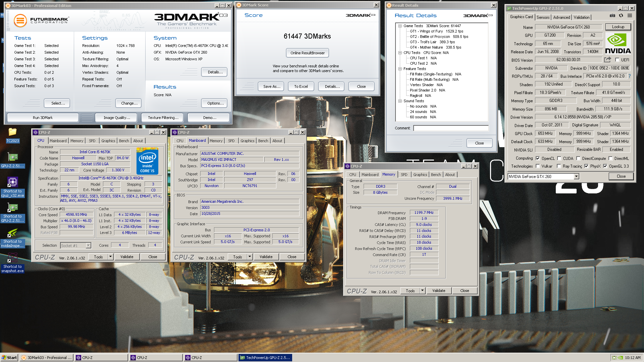Click Validate in the CPU-Z Memory window
This screenshot has height=362, width=644.
pyautogui.click(x=439, y=291)
